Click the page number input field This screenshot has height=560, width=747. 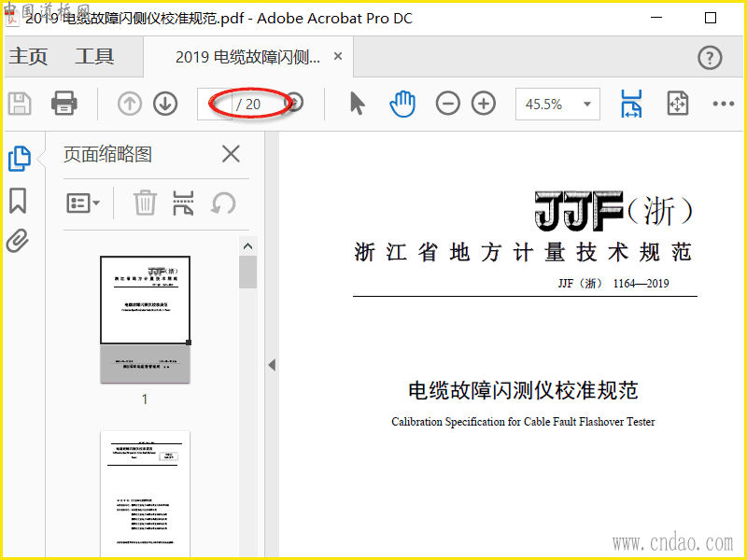(x=215, y=104)
